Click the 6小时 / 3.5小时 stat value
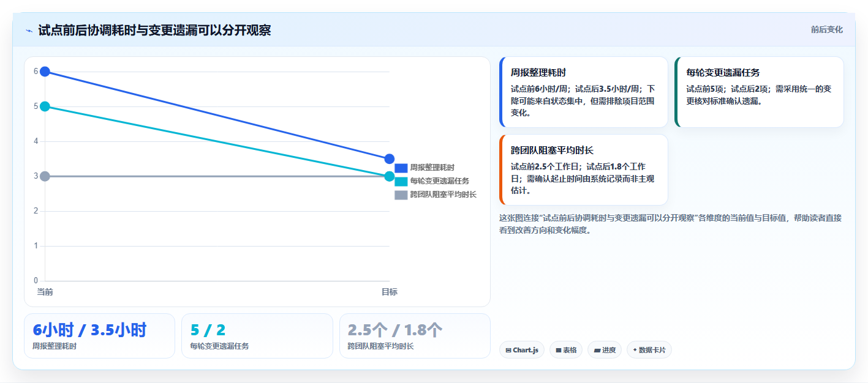 pyautogui.click(x=89, y=330)
